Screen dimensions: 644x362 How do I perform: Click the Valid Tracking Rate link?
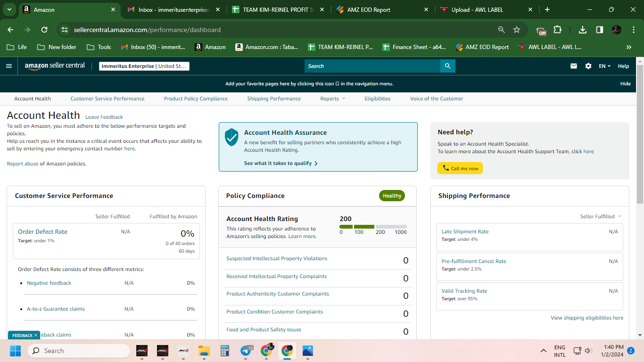click(x=464, y=291)
